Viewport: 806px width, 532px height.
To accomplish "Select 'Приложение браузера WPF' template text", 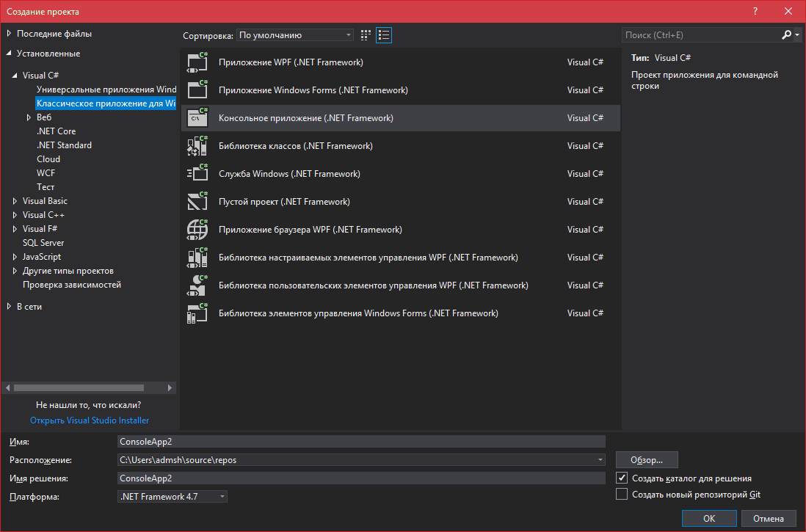I will 311,229.
